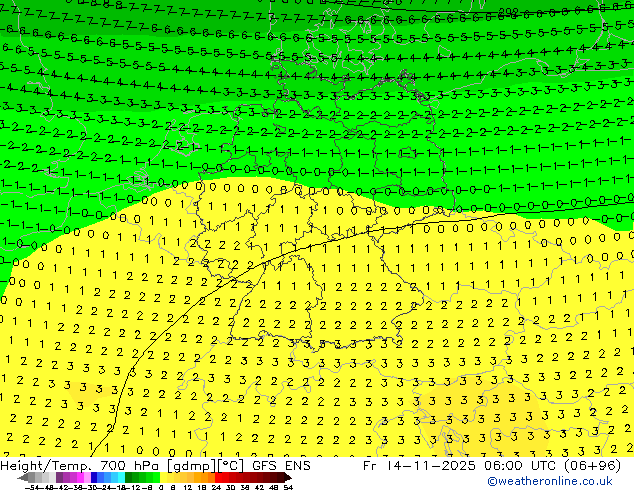Click the forecast date Fr 14-11-2025
This screenshot has height=490, width=634.
tap(419, 466)
